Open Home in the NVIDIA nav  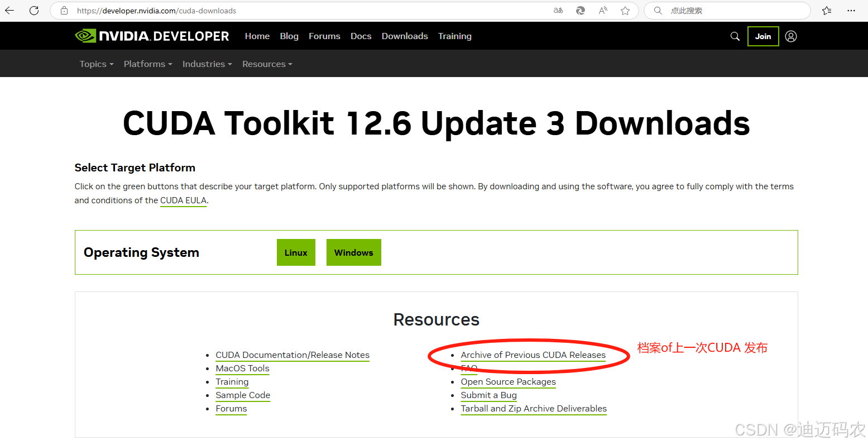tap(257, 36)
